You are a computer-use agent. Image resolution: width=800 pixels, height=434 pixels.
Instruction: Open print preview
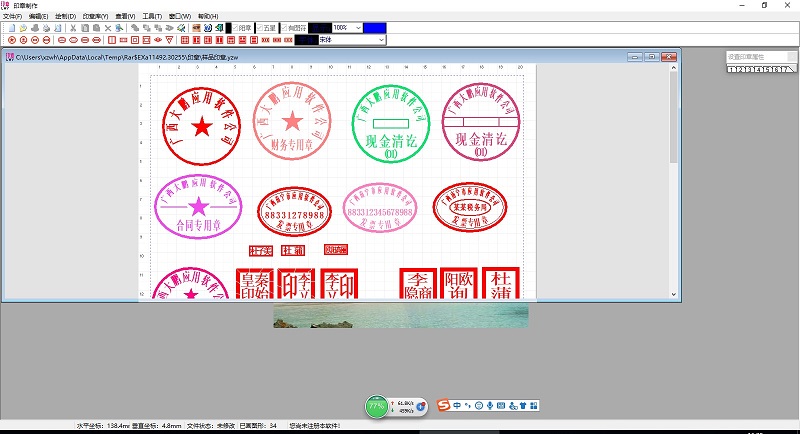[58, 28]
